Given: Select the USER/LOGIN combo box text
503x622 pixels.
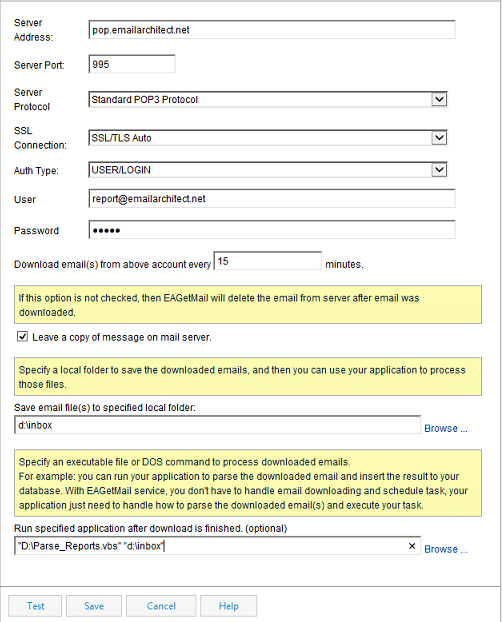Looking at the screenshot, I should tap(121, 170).
